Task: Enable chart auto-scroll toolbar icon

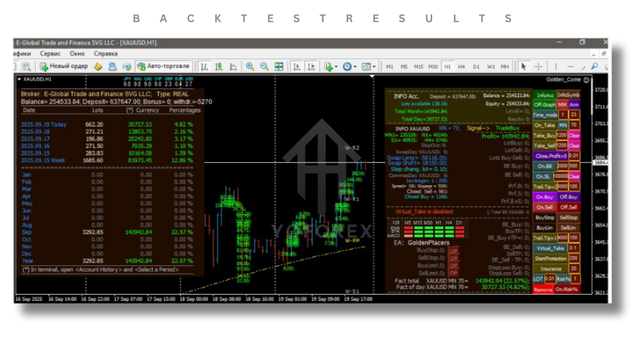Action: pos(297,66)
